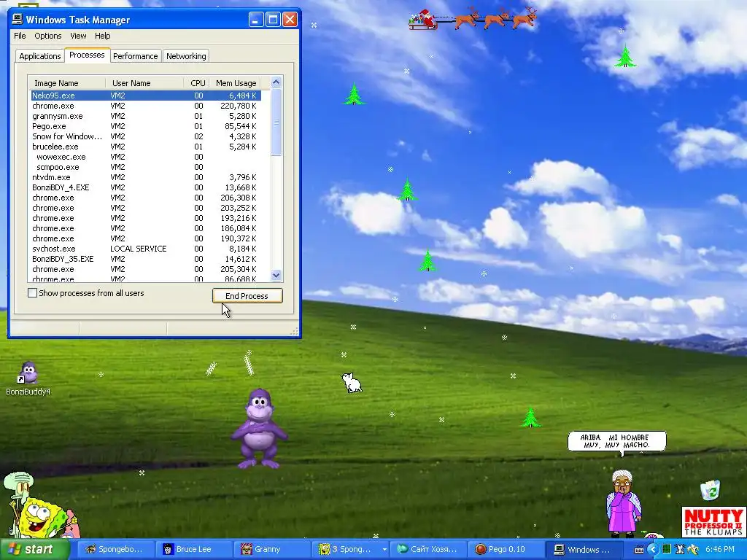
Task: Sort by User Name column header
Action: [x=145, y=83]
